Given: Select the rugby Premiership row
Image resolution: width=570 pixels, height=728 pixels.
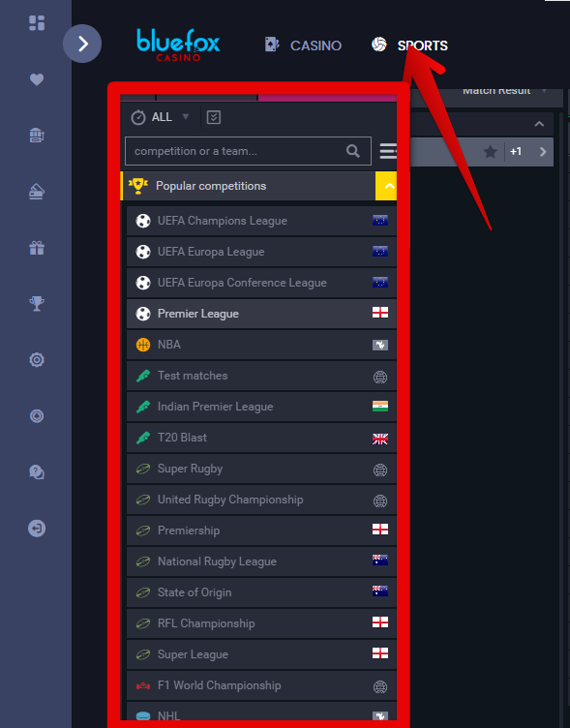Looking at the screenshot, I should click(x=261, y=531).
